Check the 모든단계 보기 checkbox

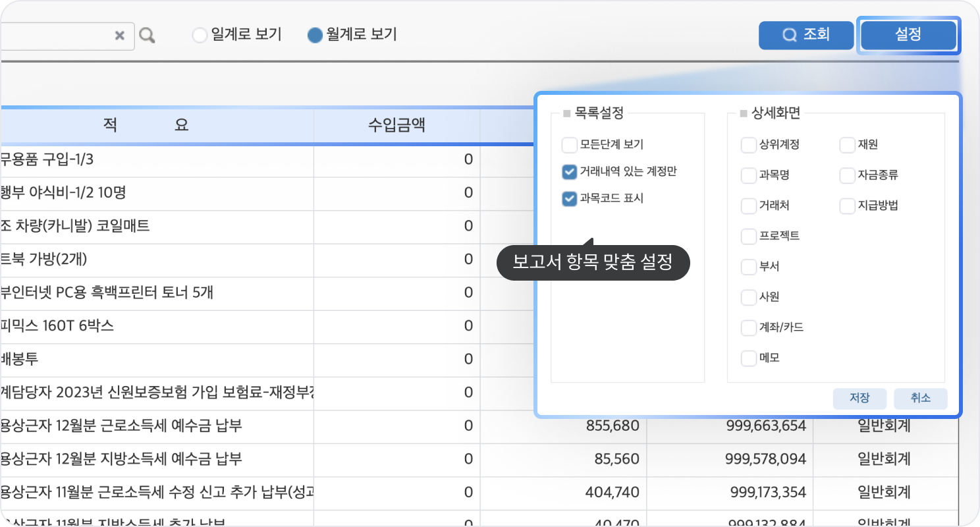coord(570,144)
